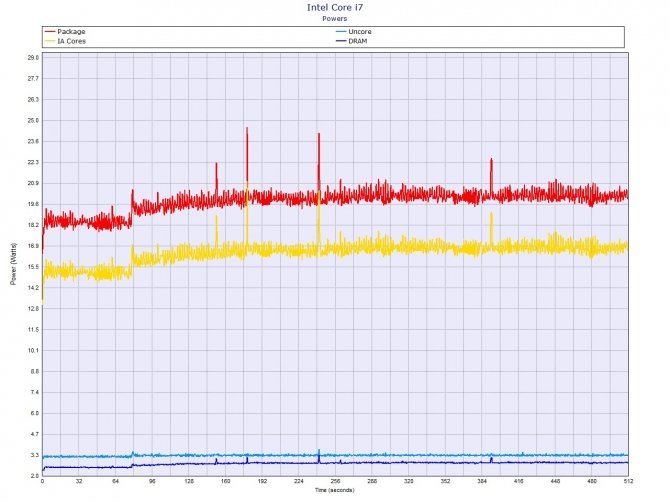Click the tallest red Package spike's peak
The height and width of the screenshot is (502, 670).
click(247, 128)
